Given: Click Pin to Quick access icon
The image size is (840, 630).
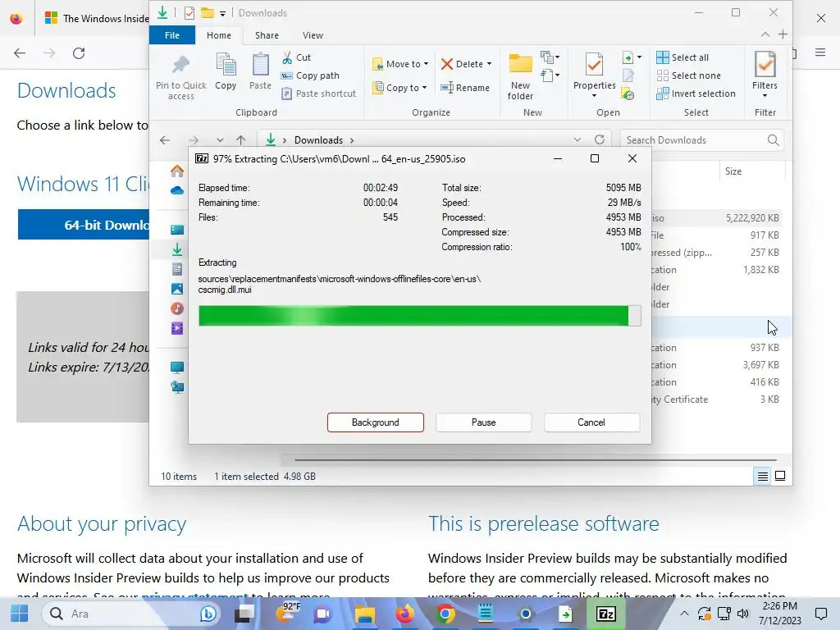Looking at the screenshot, I should click(180, 66).
